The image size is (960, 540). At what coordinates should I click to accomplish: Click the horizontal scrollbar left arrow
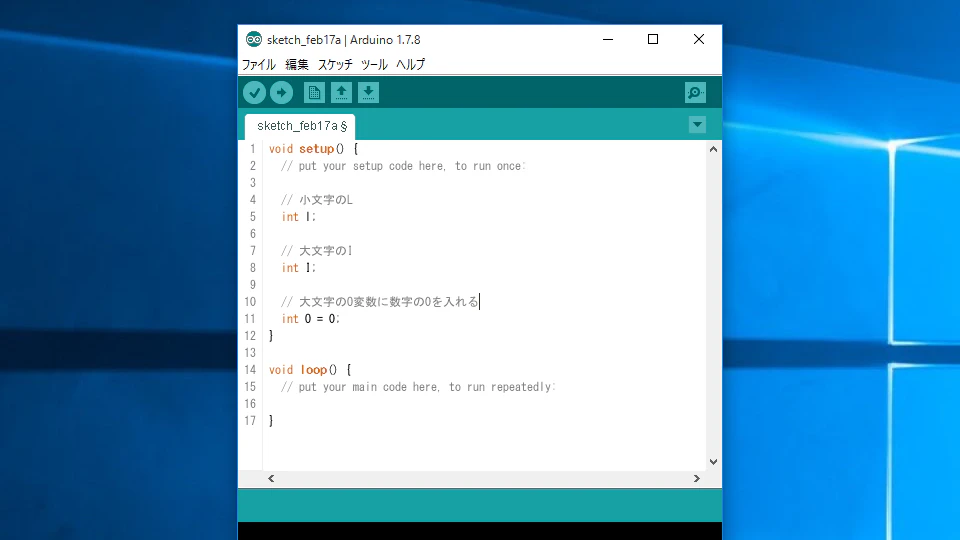point(271,479)
